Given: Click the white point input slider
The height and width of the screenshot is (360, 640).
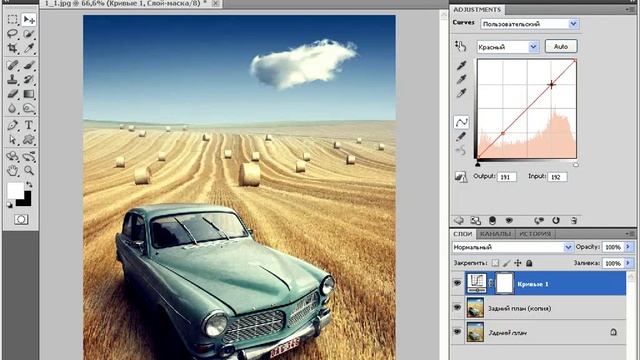Looking at the screenshot, I should click(576, 164).
